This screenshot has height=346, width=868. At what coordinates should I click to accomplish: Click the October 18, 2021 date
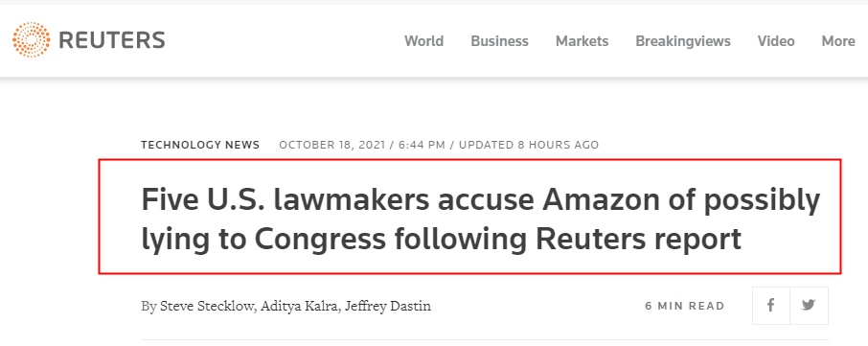click(332, 145)
